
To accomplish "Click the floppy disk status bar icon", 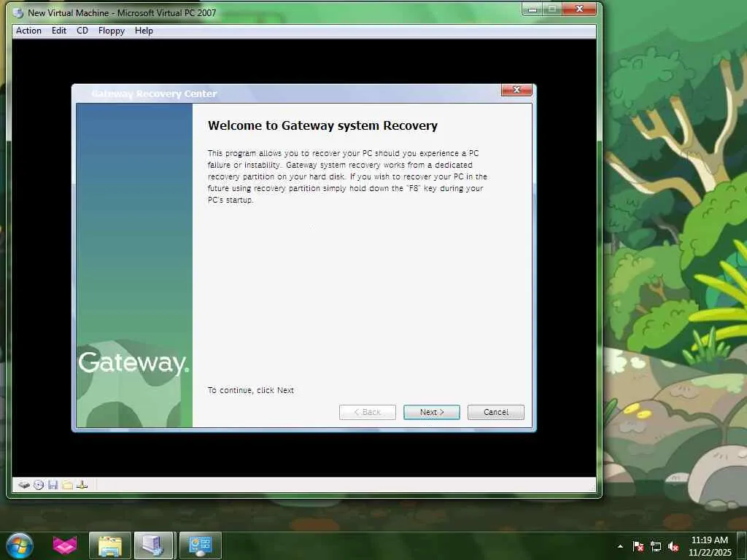I will coord(53,485).
